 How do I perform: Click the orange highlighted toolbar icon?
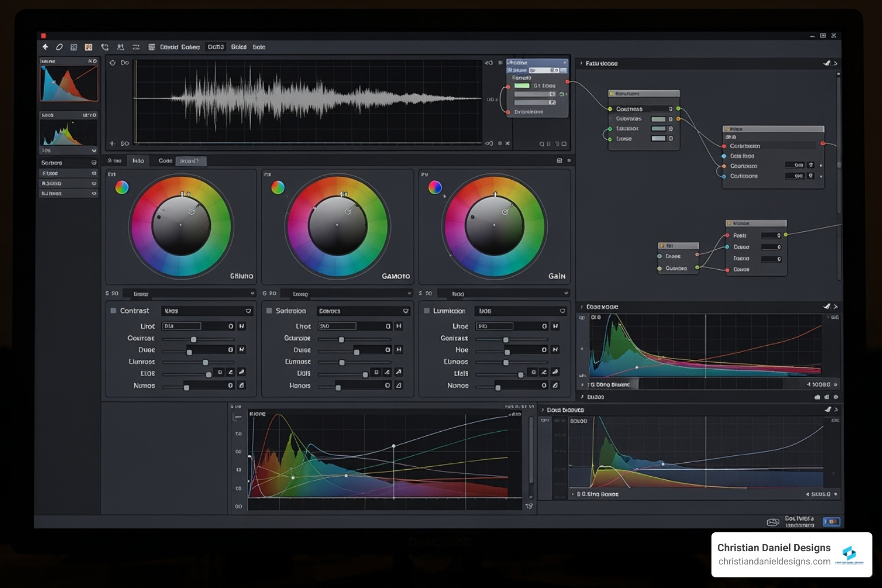[87, 47]
